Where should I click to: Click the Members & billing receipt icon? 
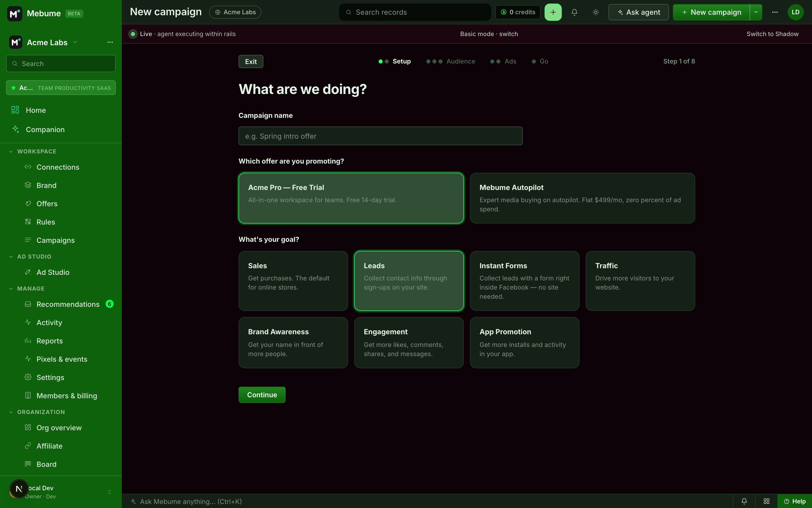28,395
